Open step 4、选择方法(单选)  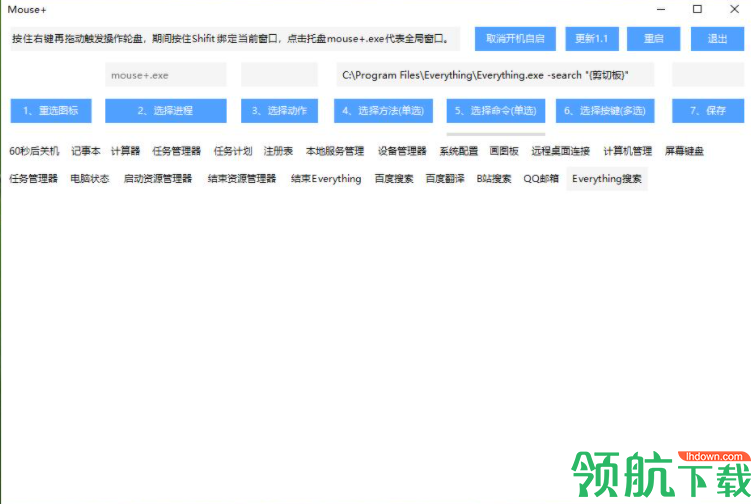(383, 111)
